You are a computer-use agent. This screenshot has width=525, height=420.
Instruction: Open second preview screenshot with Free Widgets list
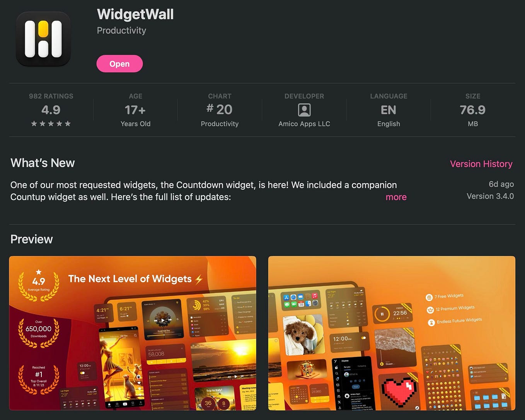coord(392,333)
